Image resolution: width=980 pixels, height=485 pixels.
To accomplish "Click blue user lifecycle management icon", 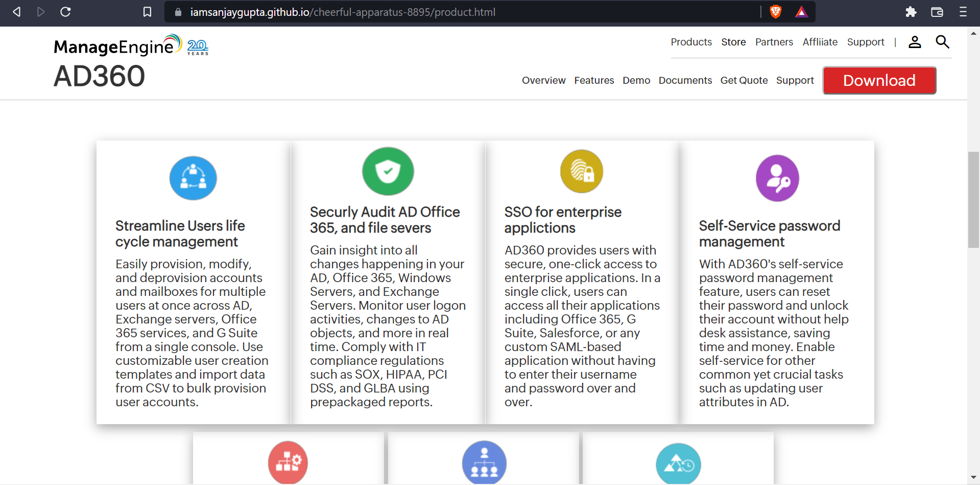I will point(193,178).
